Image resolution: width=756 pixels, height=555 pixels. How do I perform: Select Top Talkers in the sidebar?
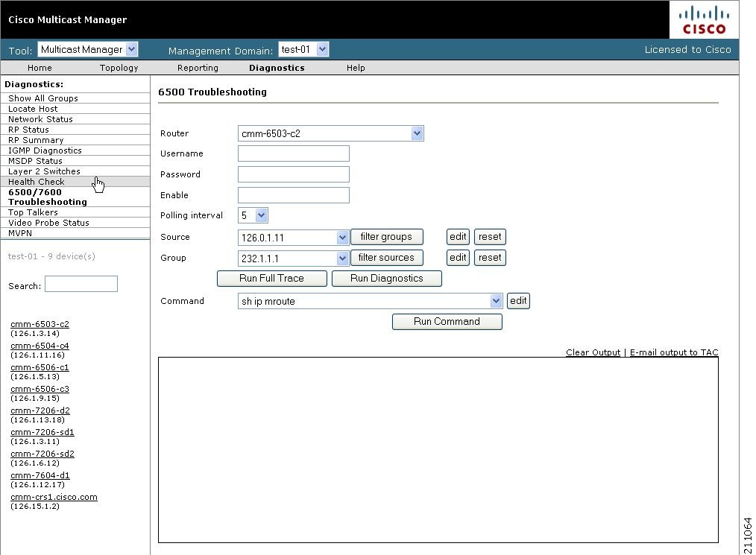(x=34, y=212)
